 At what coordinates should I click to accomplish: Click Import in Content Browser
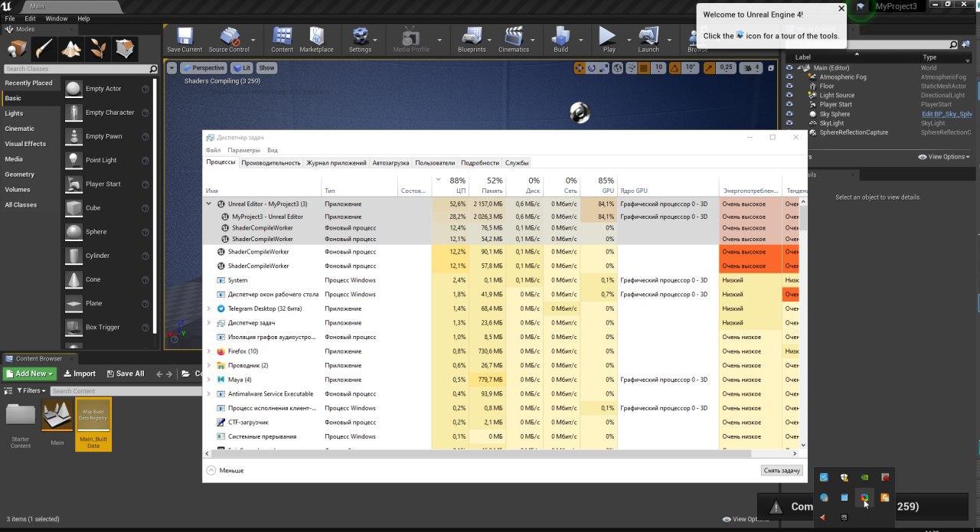pos(80,374)
